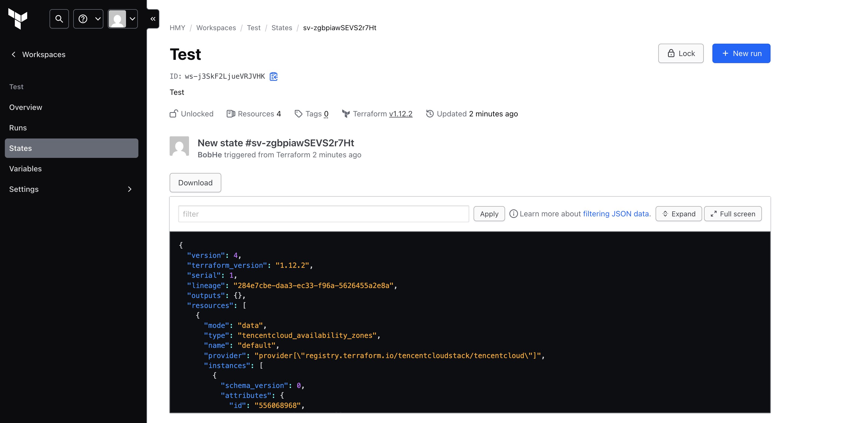Click the Updated history clock icon
The height and width of the screenshot is (423, 868).
pyautogui.click(x=430, y=114)
